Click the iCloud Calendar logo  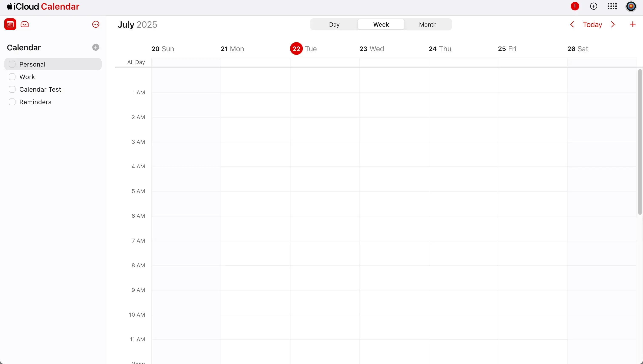[43, 6]
